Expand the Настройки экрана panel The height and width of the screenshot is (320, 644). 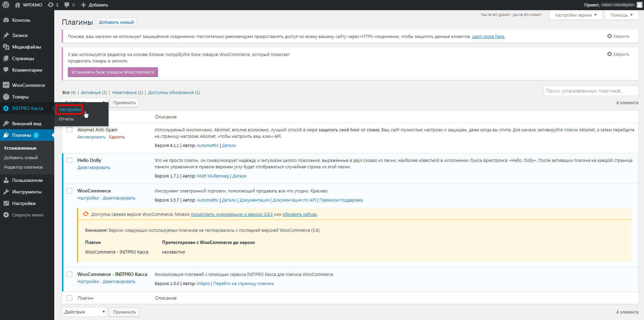[576, 15]
